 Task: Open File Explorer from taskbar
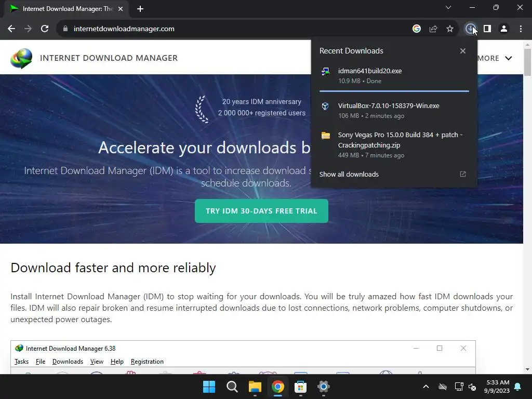[255, 387]
